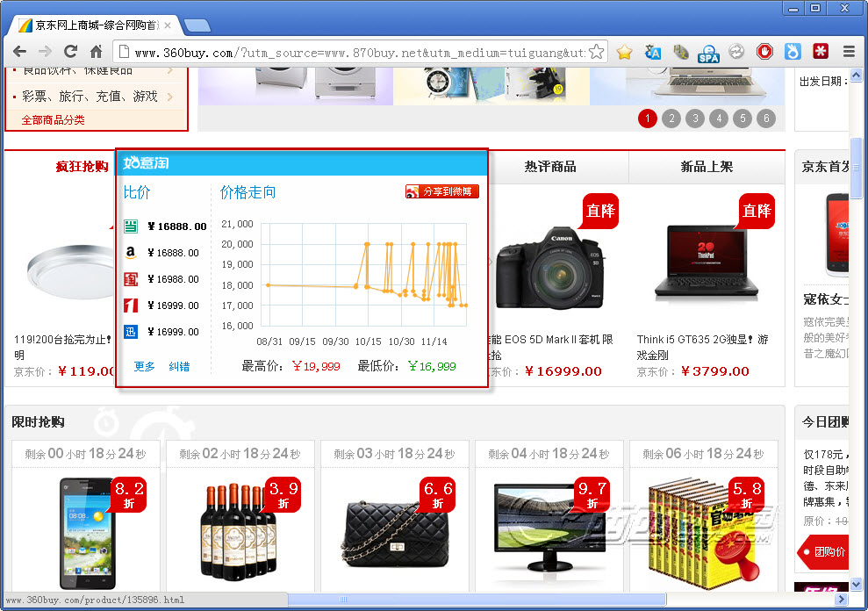Open the 6.6折 black handbag deal image
Image resolution: width=868 pixels, height=611 pixels.
[395, 534]
